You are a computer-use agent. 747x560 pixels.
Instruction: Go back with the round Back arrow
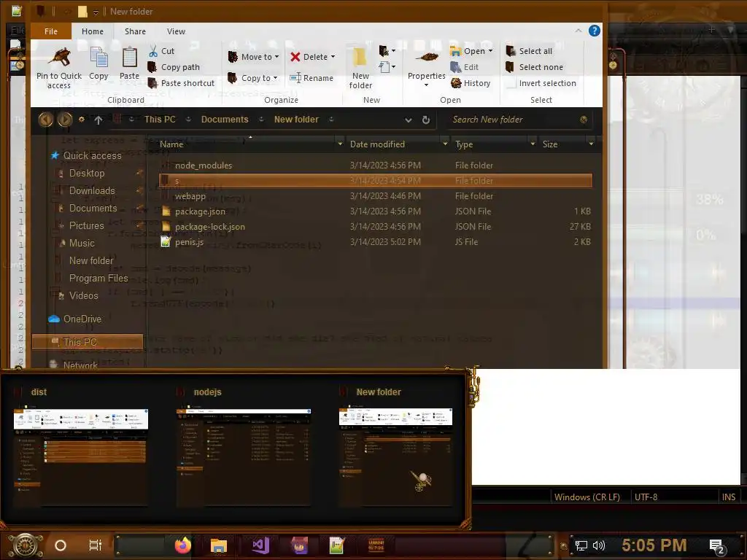coord(46,119)
